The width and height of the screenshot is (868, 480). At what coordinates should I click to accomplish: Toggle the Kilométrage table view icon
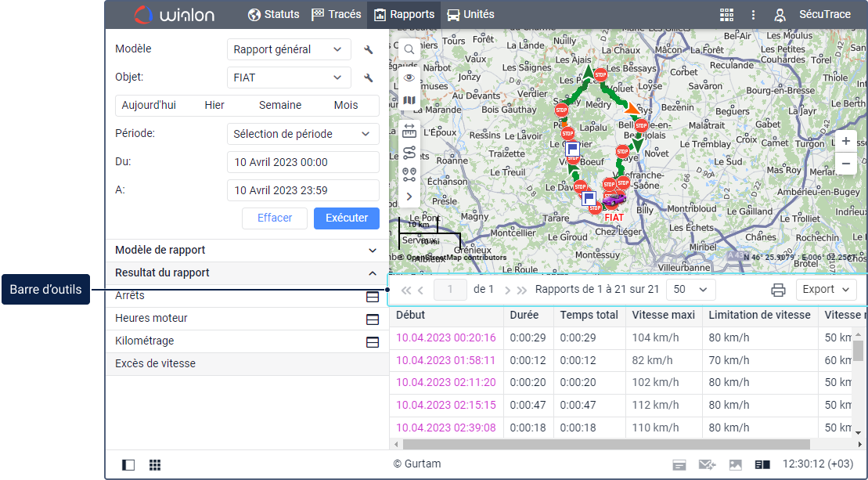click(373, 342)
